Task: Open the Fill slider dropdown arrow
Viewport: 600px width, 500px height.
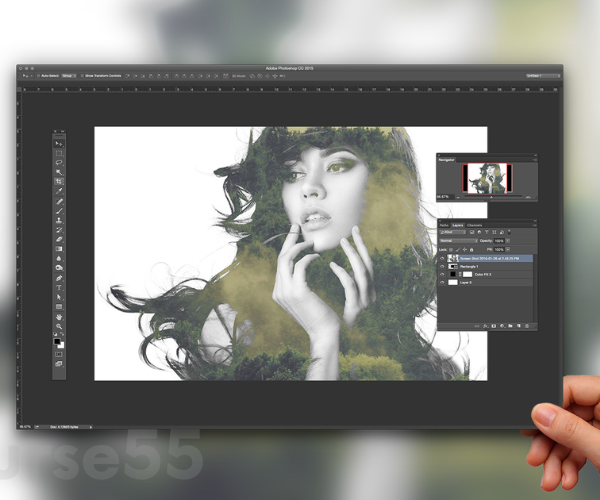Action: pos(508,249)
